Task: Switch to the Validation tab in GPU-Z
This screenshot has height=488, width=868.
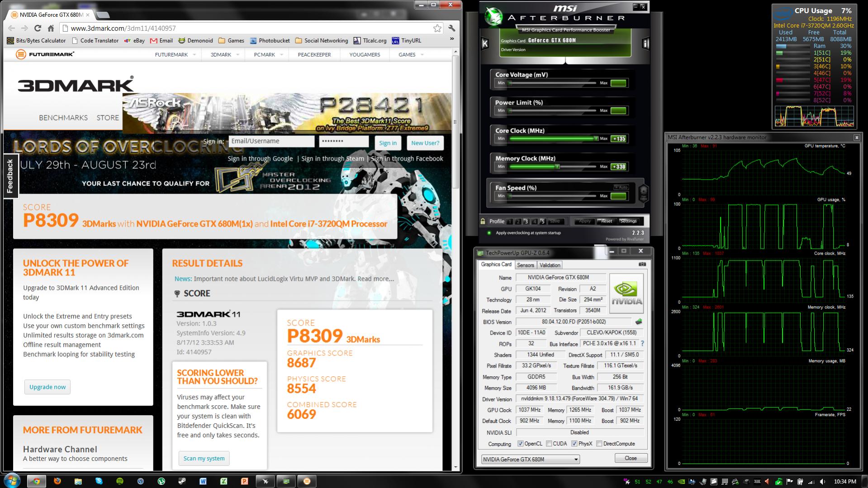Action: (x=550, y=265)
